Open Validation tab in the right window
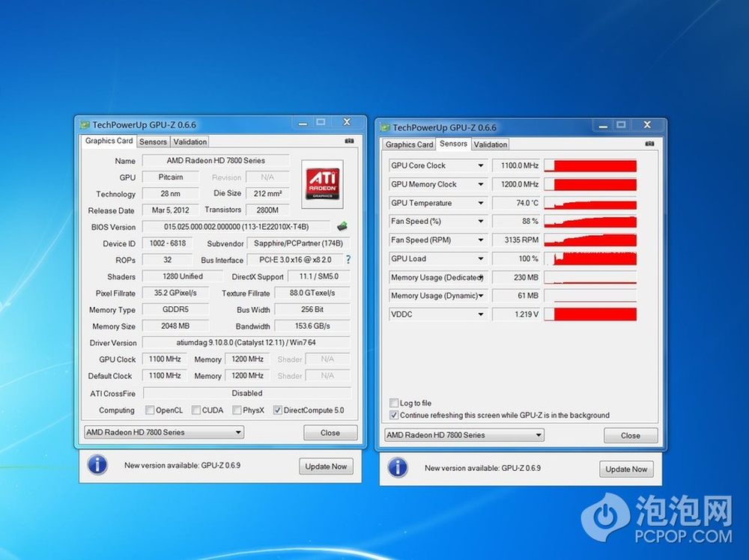Image resolution: width=749 pixels, height=560 pixels. (x=490, y=144)
